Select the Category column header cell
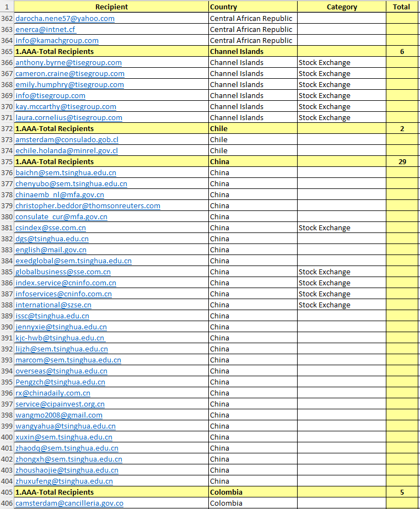Image resolution: width=420 pixels, height=509 pixels. tap(342, 7)
